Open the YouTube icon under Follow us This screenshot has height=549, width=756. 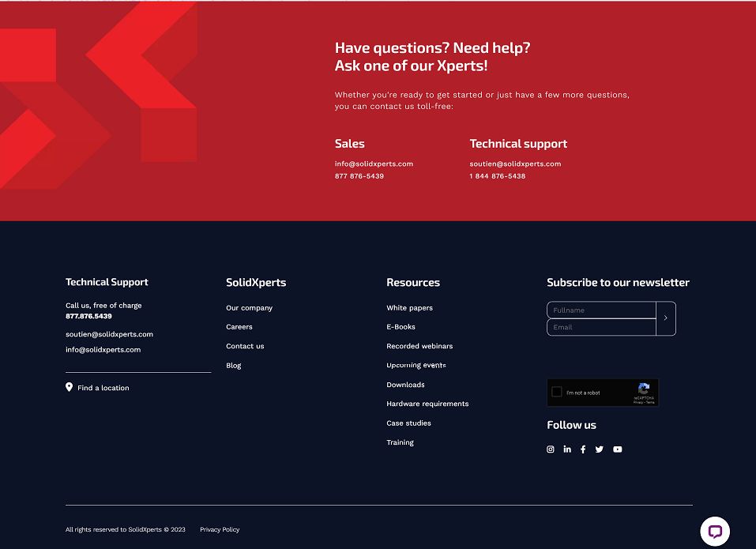point(617,449)
